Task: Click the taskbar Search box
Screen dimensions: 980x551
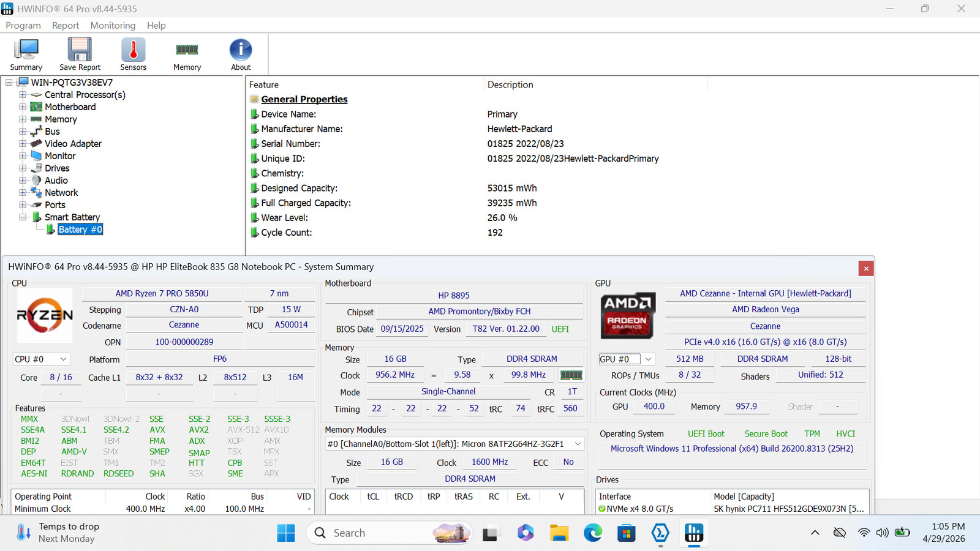Action: (x=390, y=533)
